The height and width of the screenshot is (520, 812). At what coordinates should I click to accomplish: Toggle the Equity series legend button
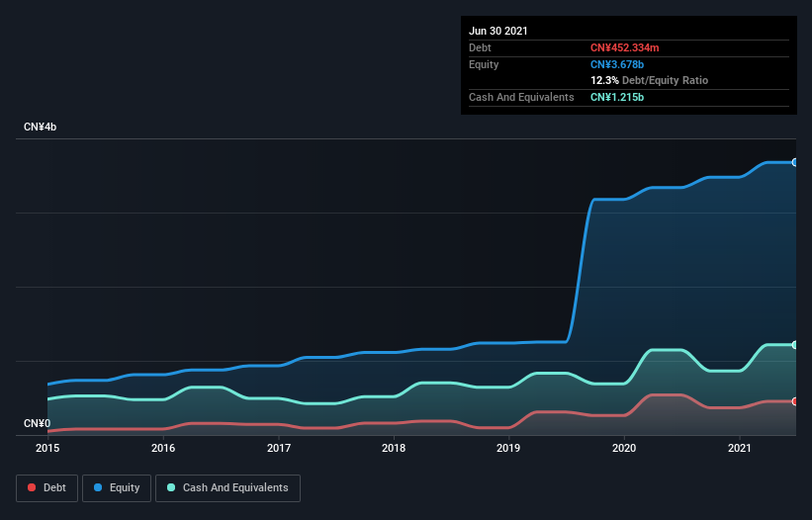(117, 488)
